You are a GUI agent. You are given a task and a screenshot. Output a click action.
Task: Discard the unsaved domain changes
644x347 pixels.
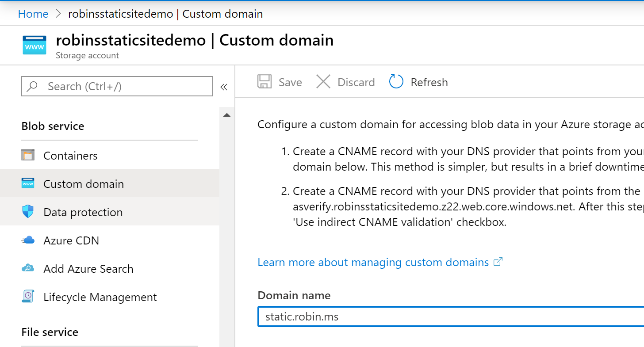pyautogui.click(x=345, y=82)
